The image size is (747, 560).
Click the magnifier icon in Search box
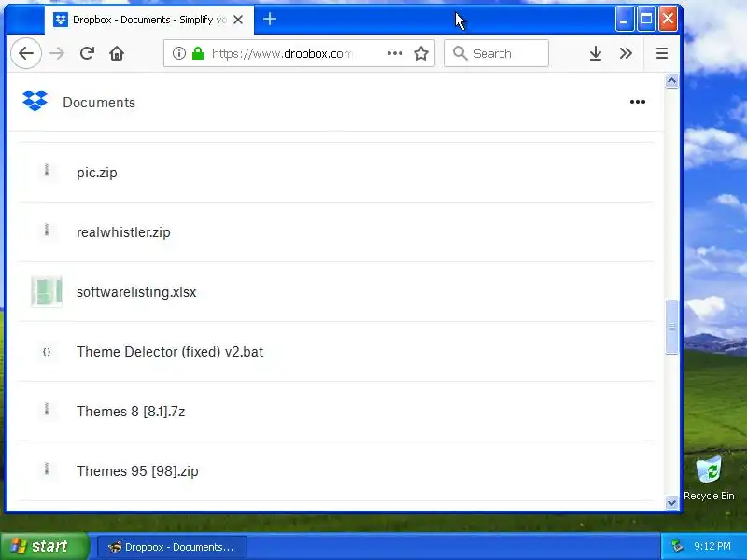pyautogui.click(x=459, y=53)
